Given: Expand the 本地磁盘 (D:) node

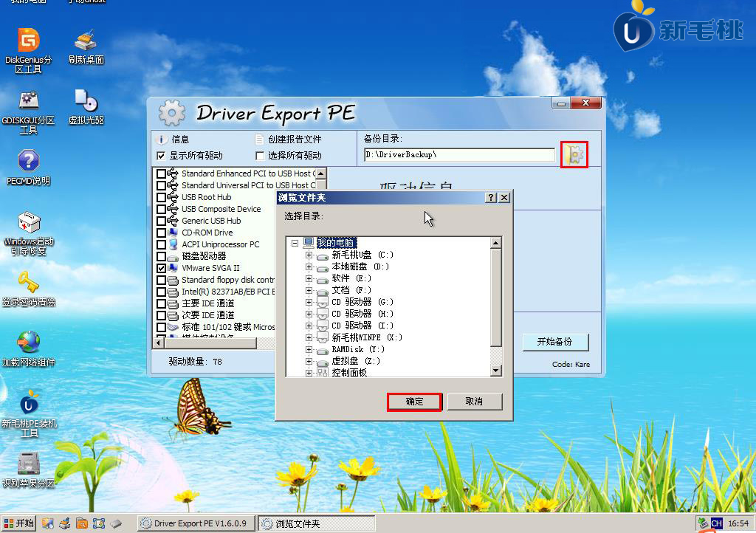Looking at the screenshot, I should [309, 266].
